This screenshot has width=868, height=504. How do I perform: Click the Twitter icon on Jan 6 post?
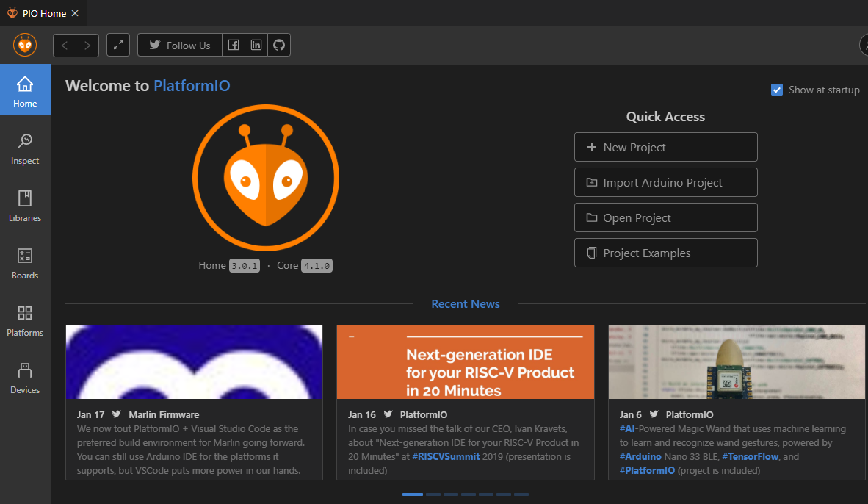coord(654,414)
